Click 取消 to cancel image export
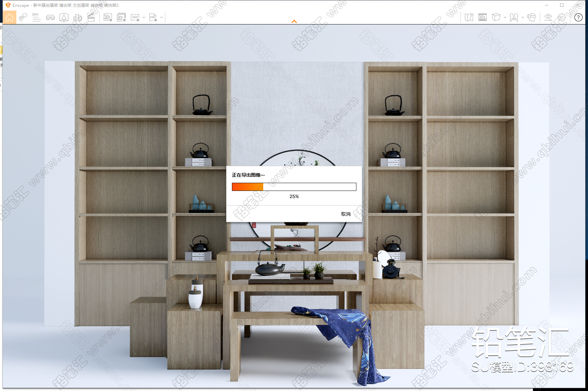 click(x=346, y=214)
